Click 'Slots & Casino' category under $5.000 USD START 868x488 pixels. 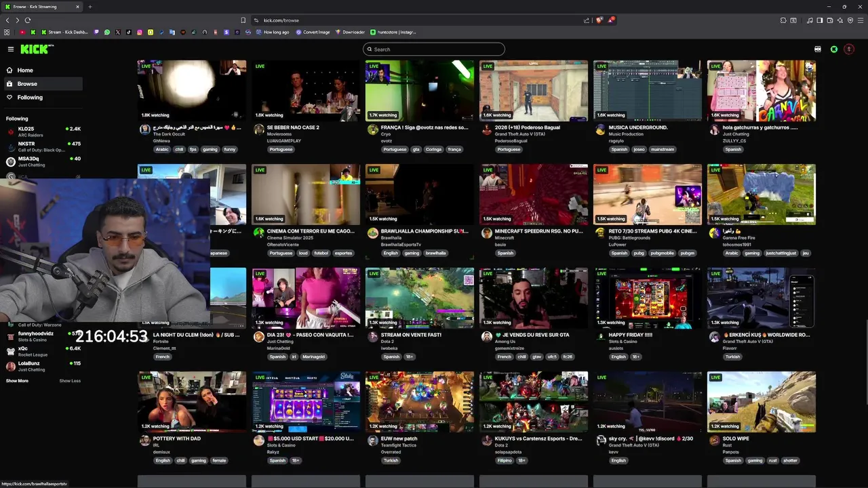coord(281,445)
